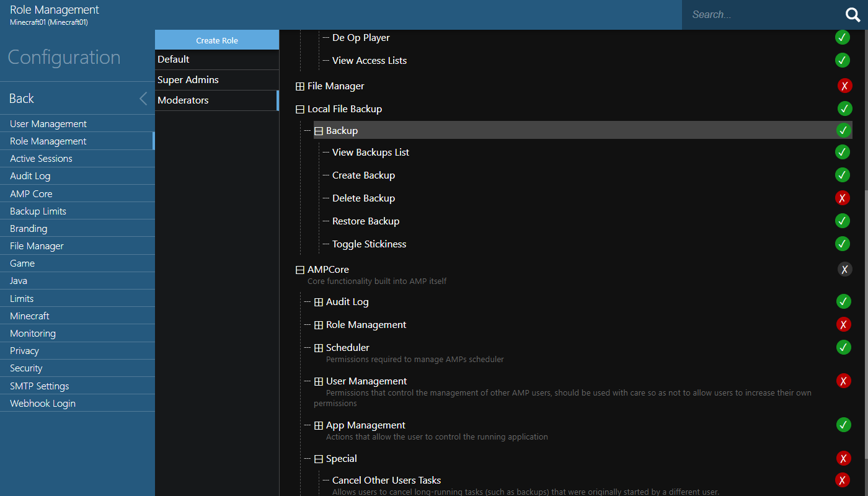Open Backup Limits settings in sidebar
868x496 pixels.
pyautogui.click(x=77, y=211)
